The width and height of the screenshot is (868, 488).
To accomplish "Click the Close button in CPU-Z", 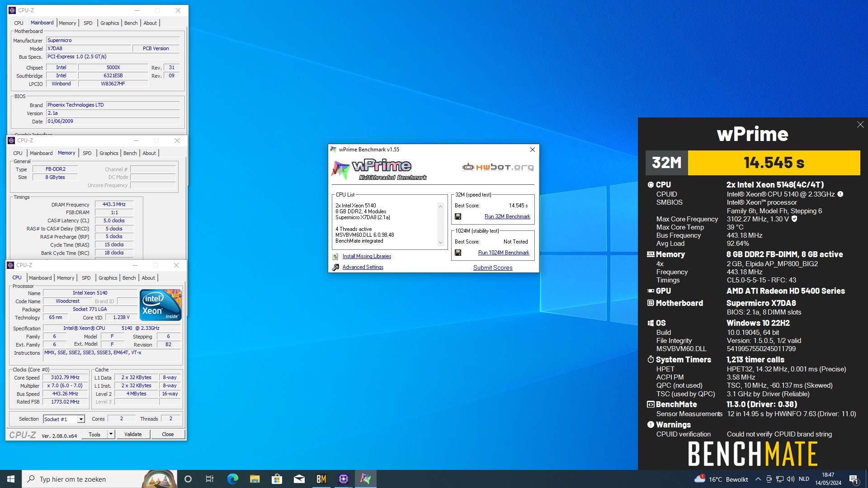I will coord(168,434).
